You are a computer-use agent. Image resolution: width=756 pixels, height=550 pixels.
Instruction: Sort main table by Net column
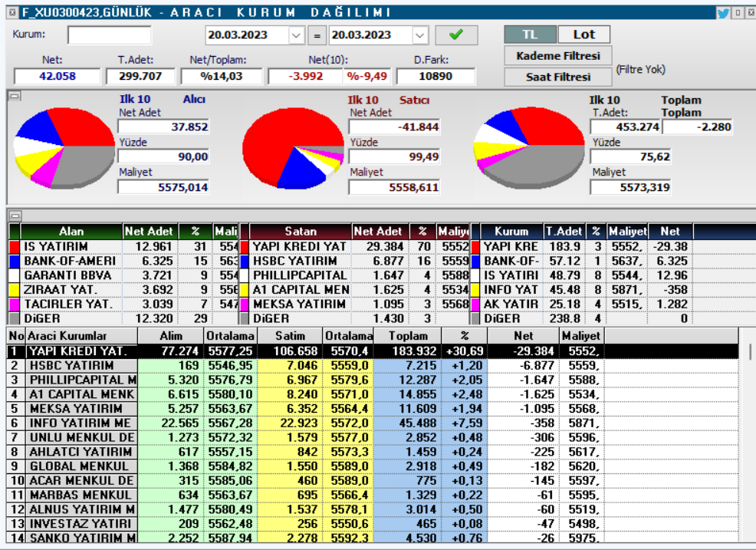point(523,336)
